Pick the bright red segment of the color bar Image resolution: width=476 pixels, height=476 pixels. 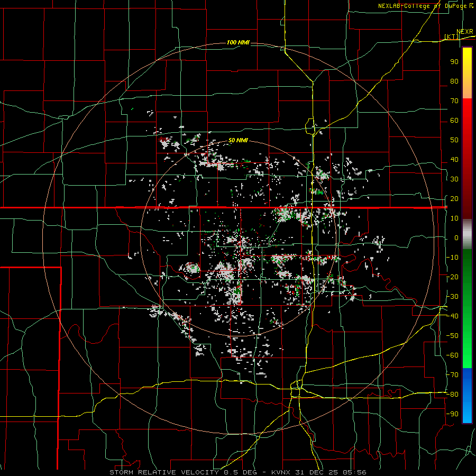[467, 112]
